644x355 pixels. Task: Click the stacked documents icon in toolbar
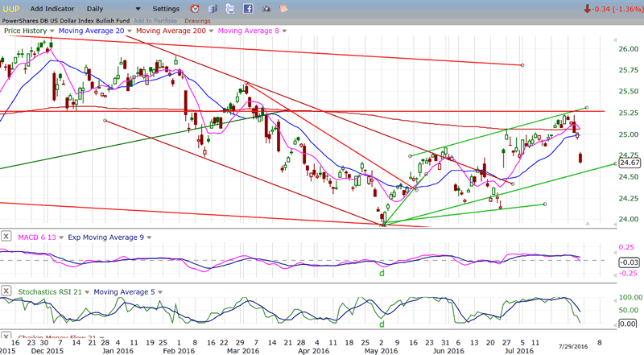[x=212, y=8]
